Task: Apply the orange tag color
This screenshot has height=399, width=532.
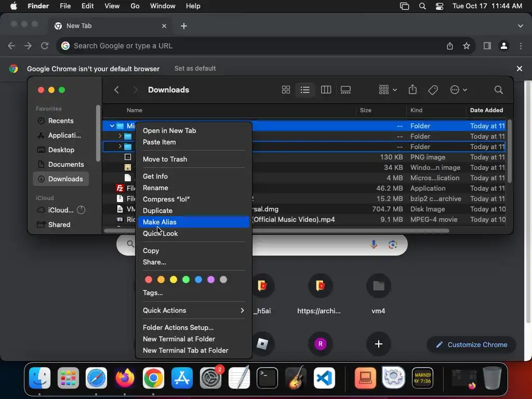Action: click(x=161, y=280)
